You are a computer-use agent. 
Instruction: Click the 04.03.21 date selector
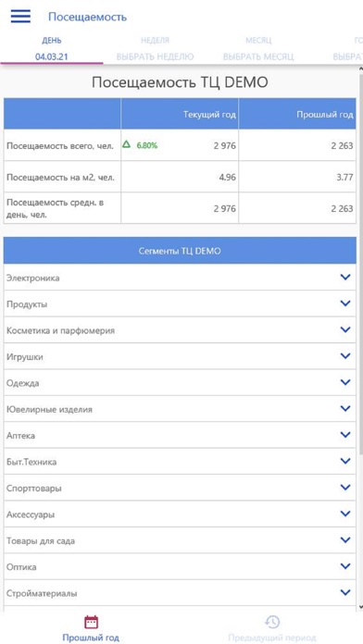[x=52, y=56]
